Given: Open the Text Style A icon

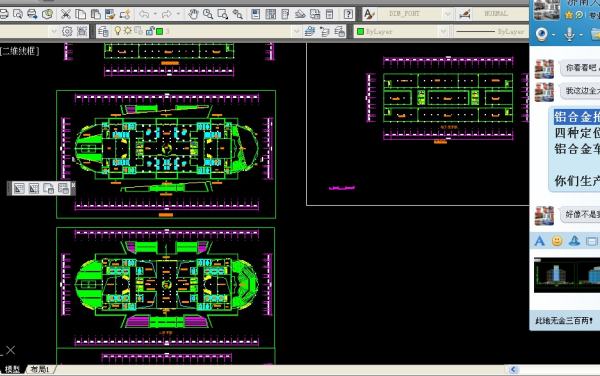Looking at the screenshot, I should click(x=368, y=15).
